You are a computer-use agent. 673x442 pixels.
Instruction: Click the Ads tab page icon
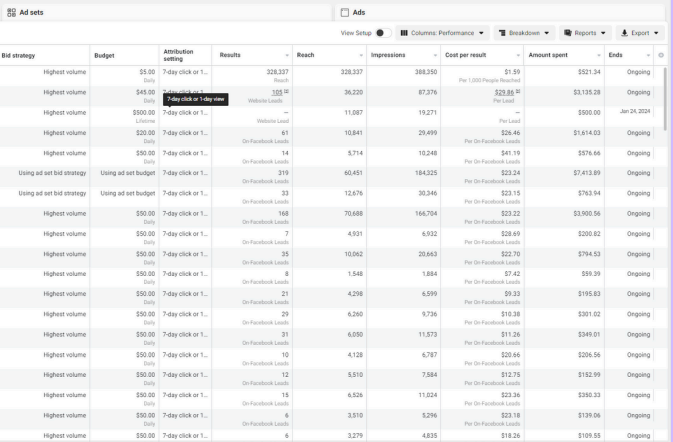[x=345, y=12]
